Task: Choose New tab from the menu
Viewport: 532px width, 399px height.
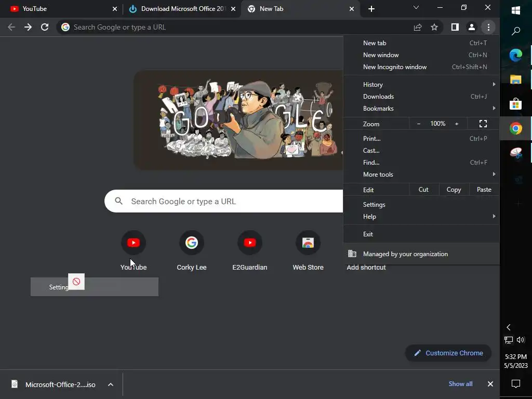Action: pos(421,43)
